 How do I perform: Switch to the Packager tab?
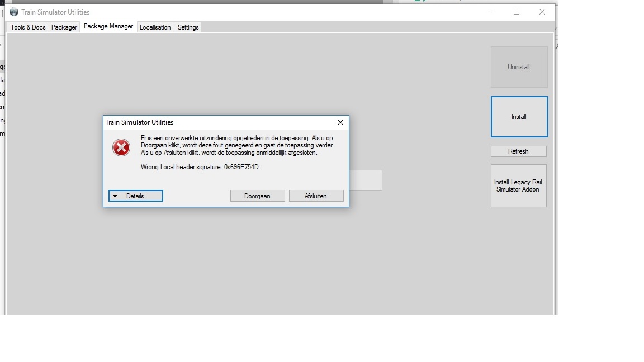64,27
